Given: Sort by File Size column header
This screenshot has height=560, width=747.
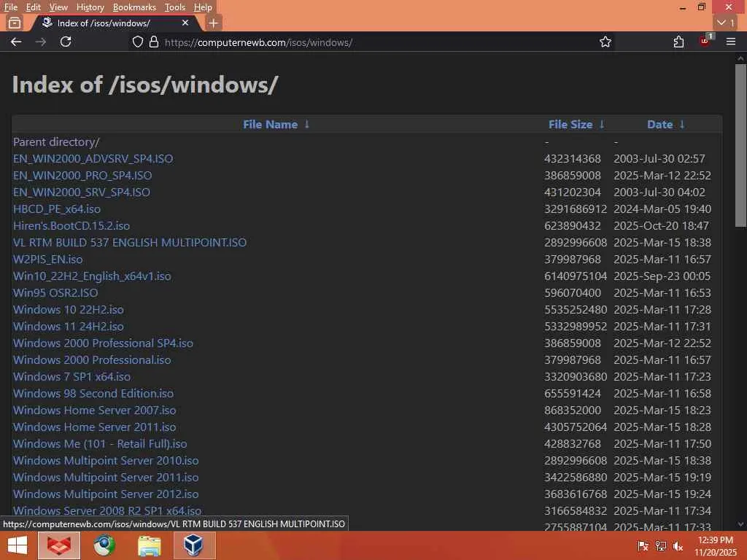Looking at the screenshot, I should [x=570, y=124].
